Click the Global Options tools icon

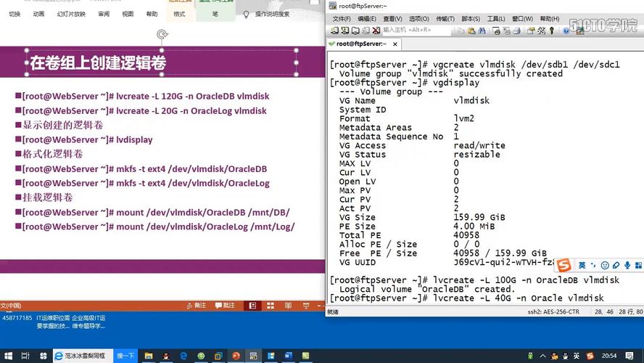pyautogui.click(x=541, y=30)
